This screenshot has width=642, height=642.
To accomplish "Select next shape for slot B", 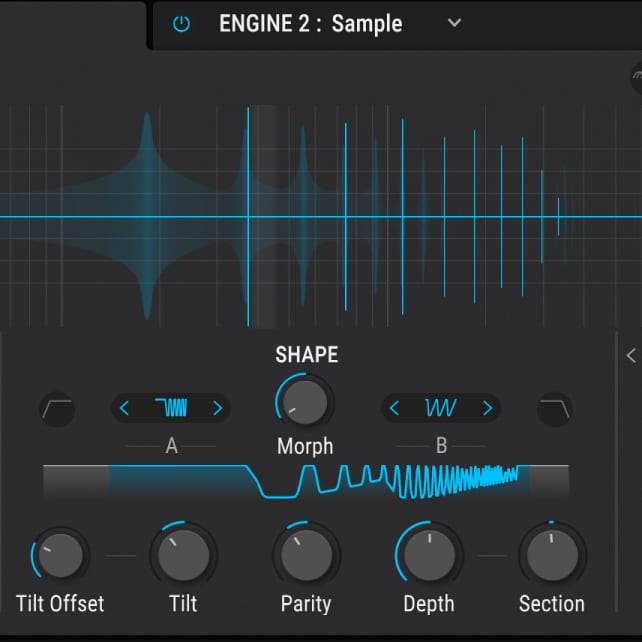I will 487,408.
